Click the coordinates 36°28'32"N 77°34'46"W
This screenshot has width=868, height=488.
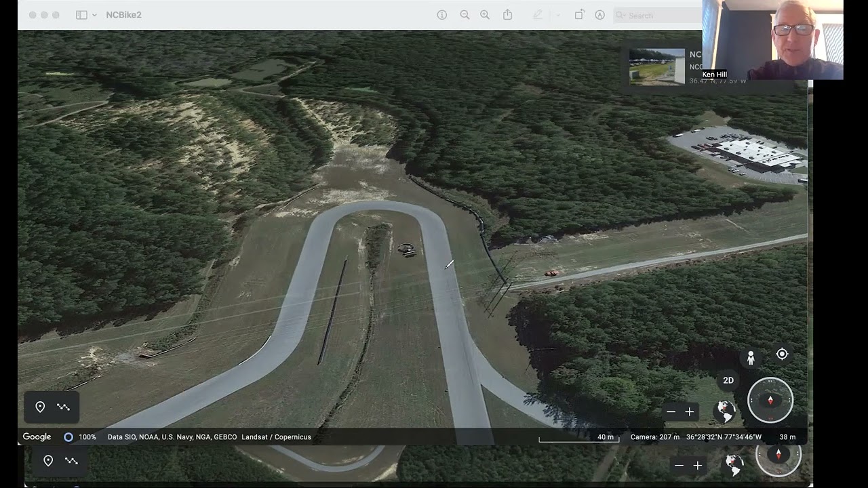pyautogui.click(x=724, y=437)
